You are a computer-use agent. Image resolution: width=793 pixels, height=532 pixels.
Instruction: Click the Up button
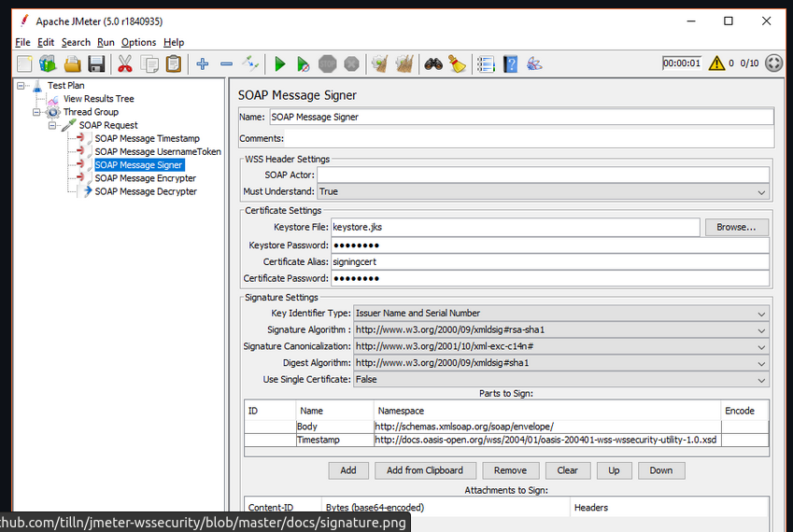pos(614,470)
